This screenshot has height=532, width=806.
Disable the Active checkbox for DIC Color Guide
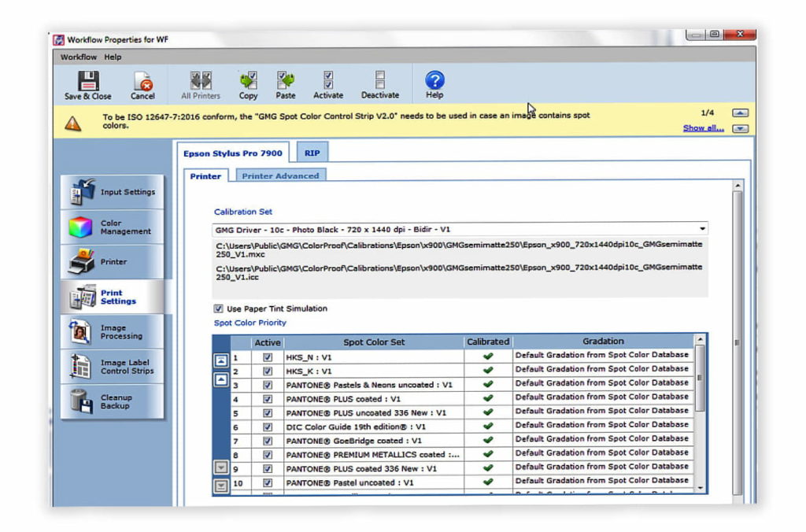coord(267,426)
